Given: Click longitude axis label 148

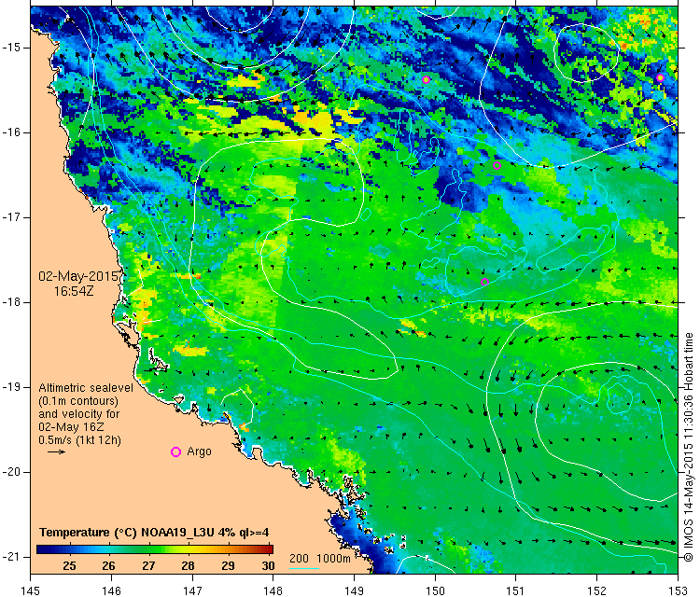Looking at the screenshot, I should [x=273, y=590].
